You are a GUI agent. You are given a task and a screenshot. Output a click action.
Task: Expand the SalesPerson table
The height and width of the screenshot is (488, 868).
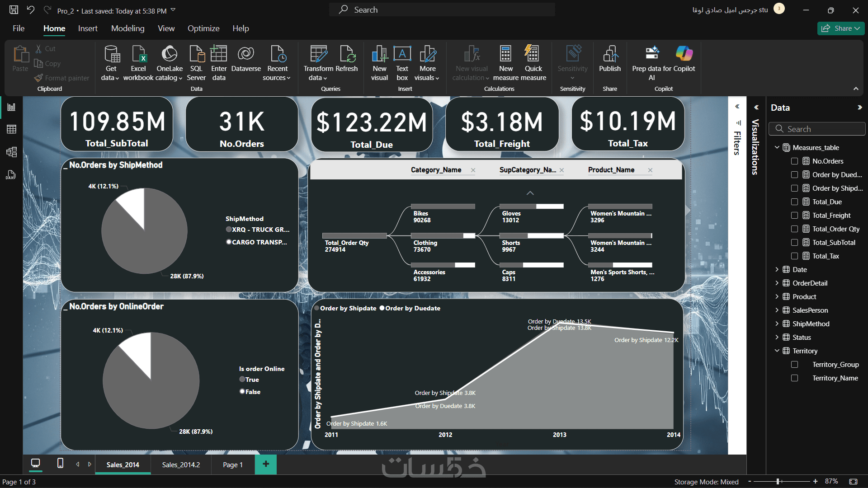777,310
